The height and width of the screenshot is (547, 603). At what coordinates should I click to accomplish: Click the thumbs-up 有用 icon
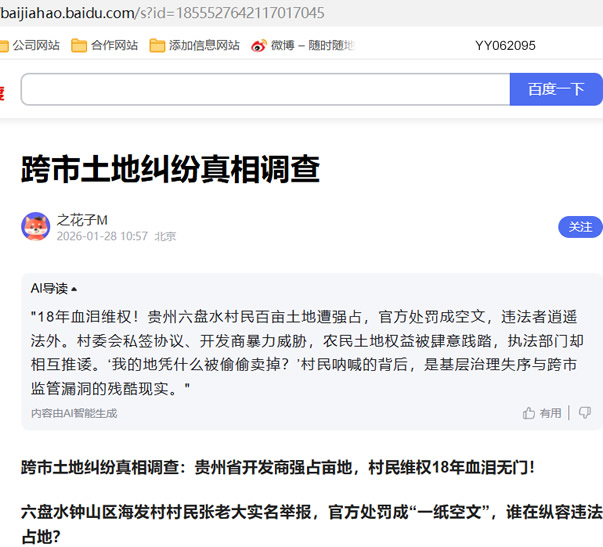tap(529, 413)
